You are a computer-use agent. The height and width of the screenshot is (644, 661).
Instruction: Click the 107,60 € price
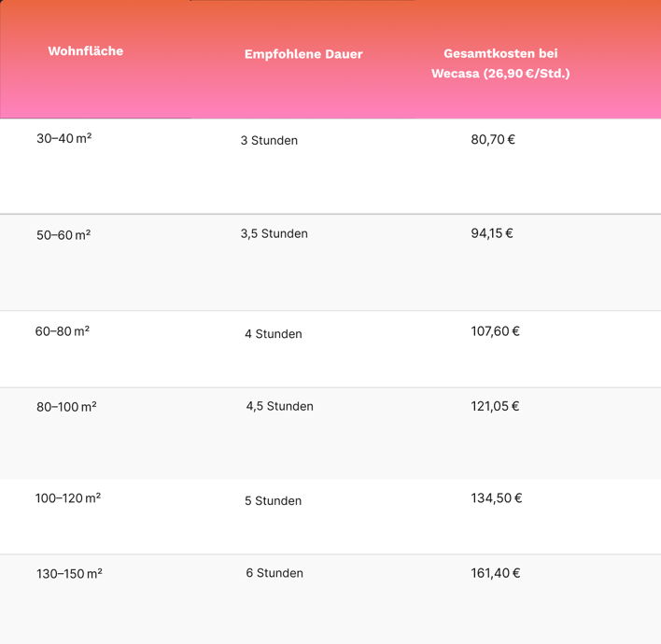(496, 331)
